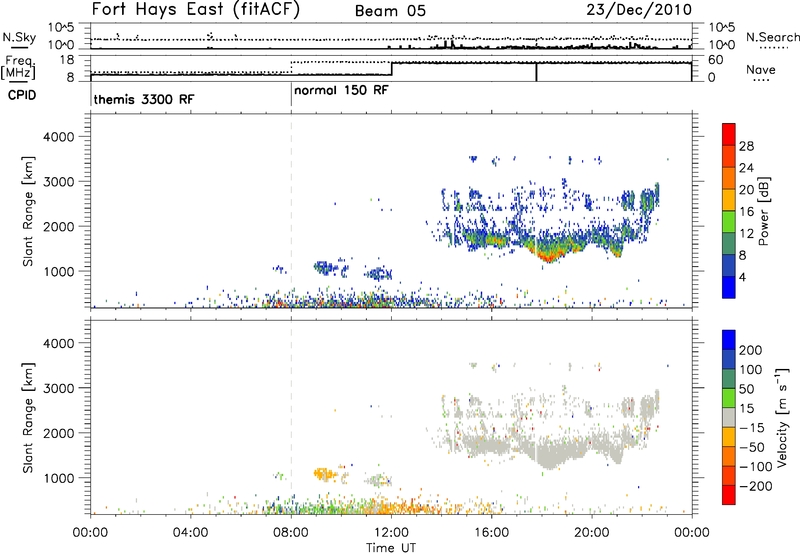Click the 'Fort Hays East (fitACF)' title

[x=196, y=10]
